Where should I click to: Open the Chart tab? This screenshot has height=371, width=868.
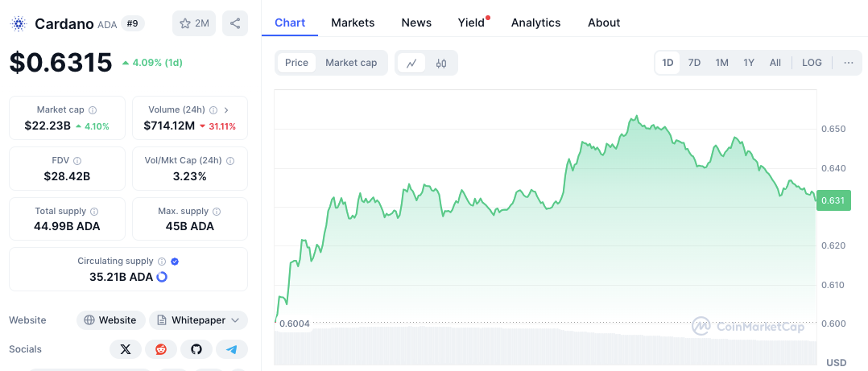pyautogui.click(x=290, y=23)
